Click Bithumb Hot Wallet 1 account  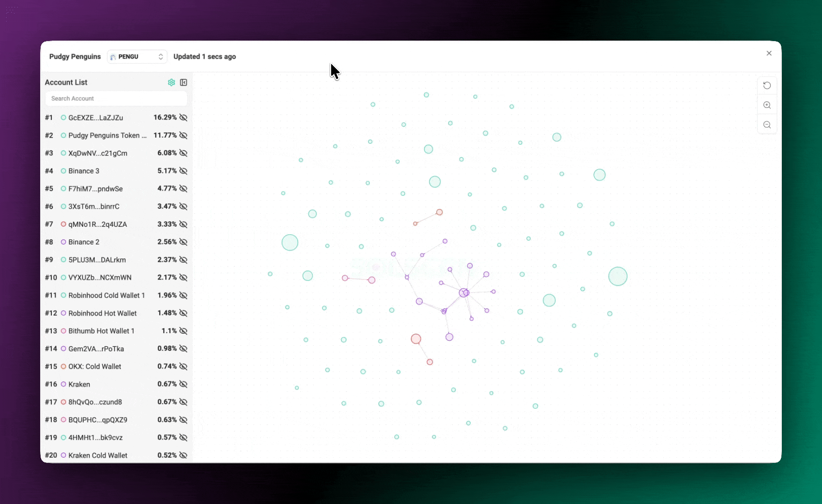click(x=101, y=331)
